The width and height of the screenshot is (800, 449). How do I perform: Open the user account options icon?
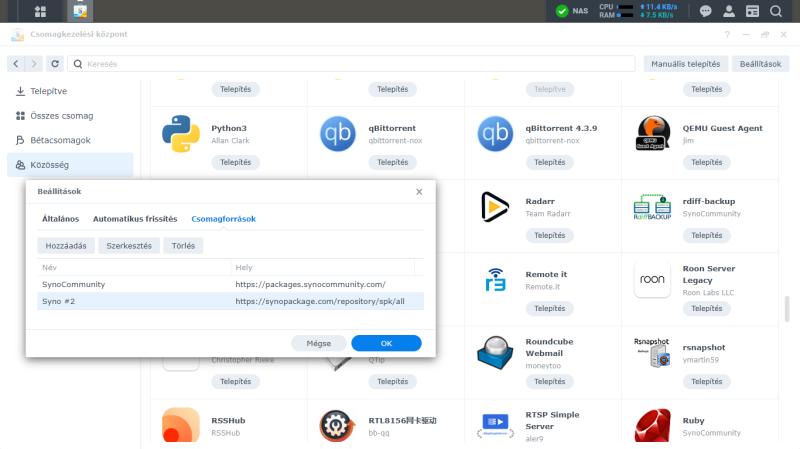[x=729, y=11]
